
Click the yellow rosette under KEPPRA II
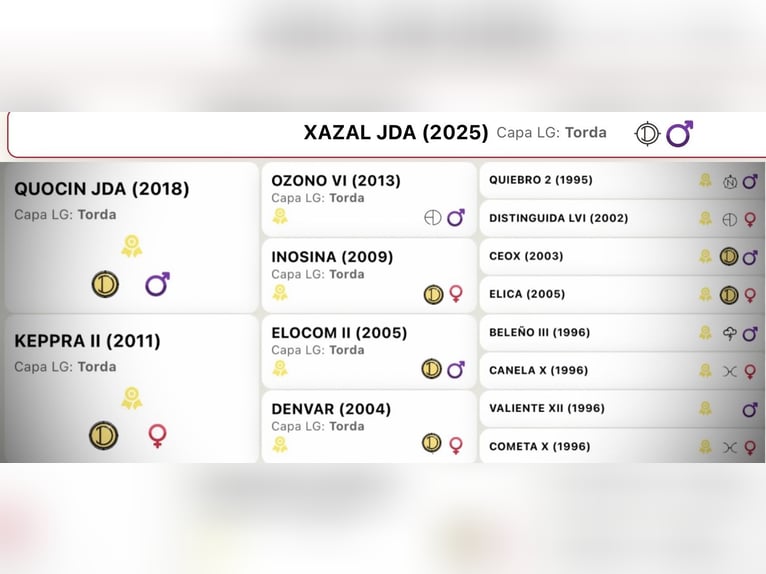tap(131, 398)
